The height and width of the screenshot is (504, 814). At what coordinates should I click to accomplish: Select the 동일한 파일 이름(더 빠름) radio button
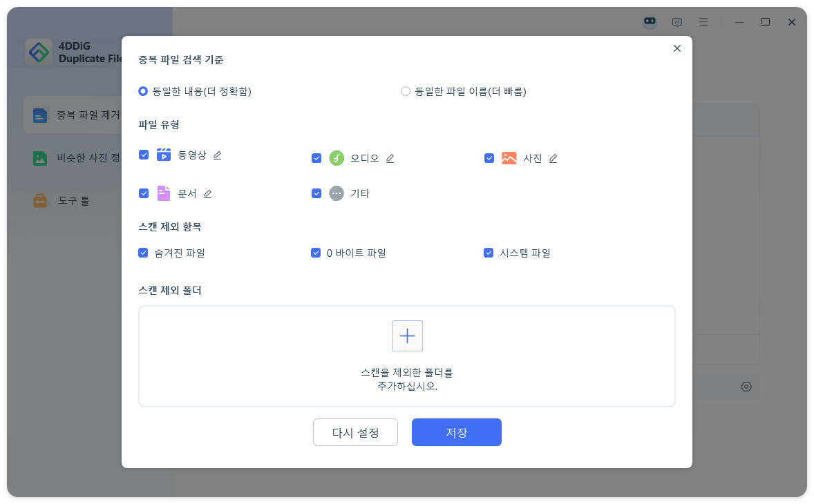pyautogui.click(x=406, y=90)
